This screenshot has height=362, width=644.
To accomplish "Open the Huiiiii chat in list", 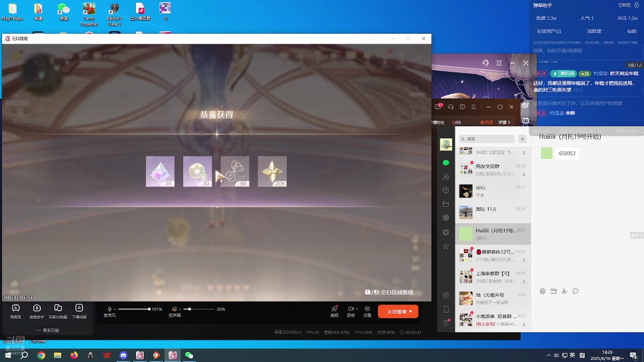I will pyautogui.click(x=493, y=234).
